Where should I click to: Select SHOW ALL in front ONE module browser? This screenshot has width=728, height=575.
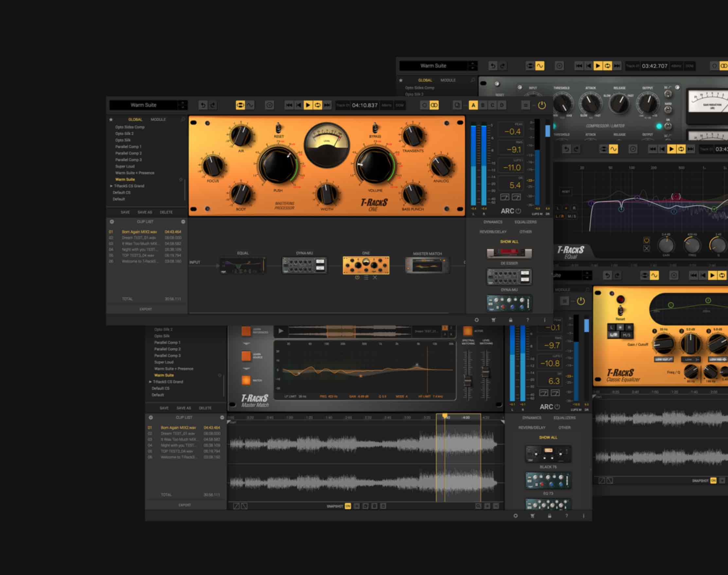pos(509,242)
